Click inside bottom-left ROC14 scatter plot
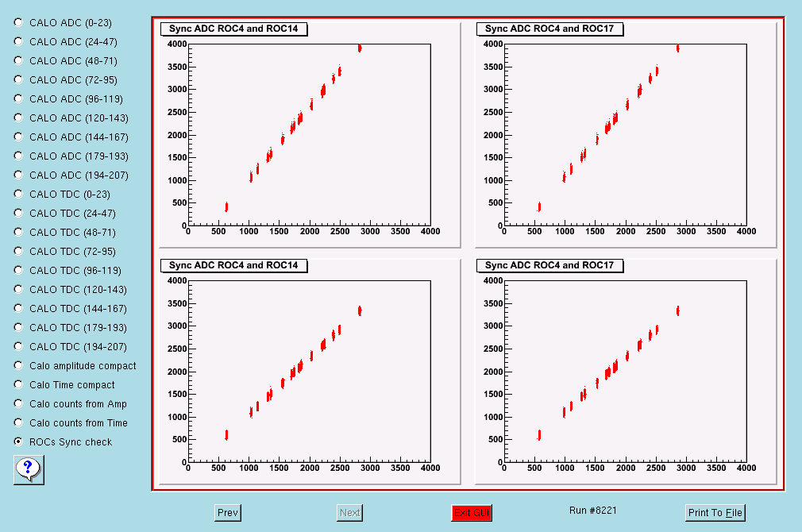This screenshot has height=532, width=802. (x=310, y=372)
